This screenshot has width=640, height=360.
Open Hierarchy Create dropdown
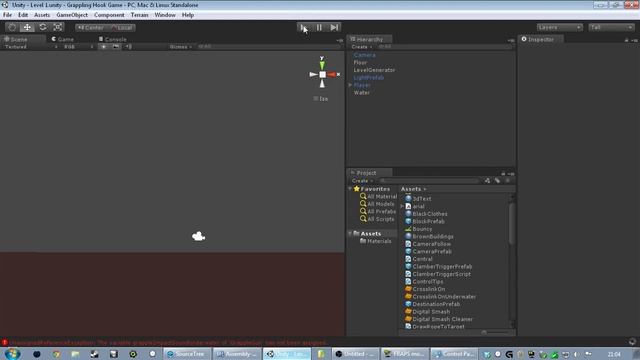click(x=362, y=47)
